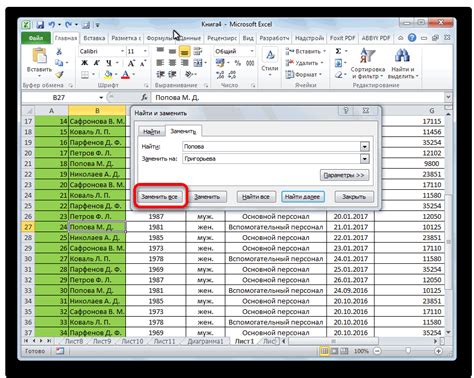The height and width of the screenshot is (378, 474).
Task: Click the Decrease Decimal icon
Action: [x=232, y=75]
